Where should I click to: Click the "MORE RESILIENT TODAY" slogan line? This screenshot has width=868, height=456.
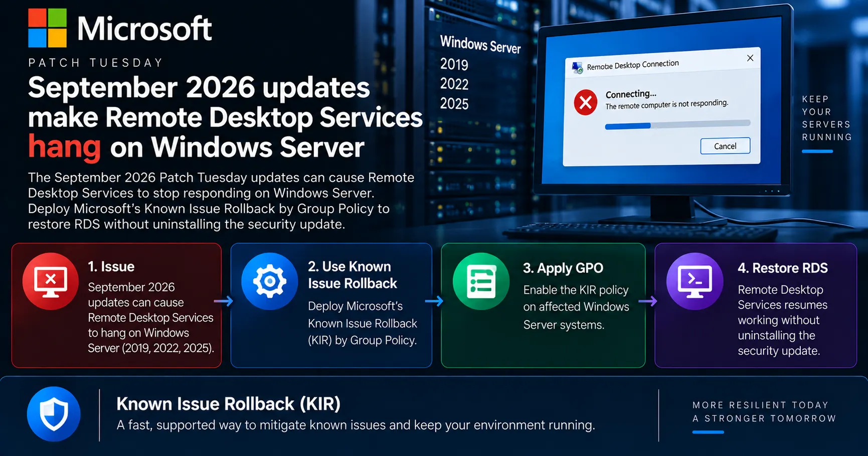pyautogui.click(x=760, y=405)
